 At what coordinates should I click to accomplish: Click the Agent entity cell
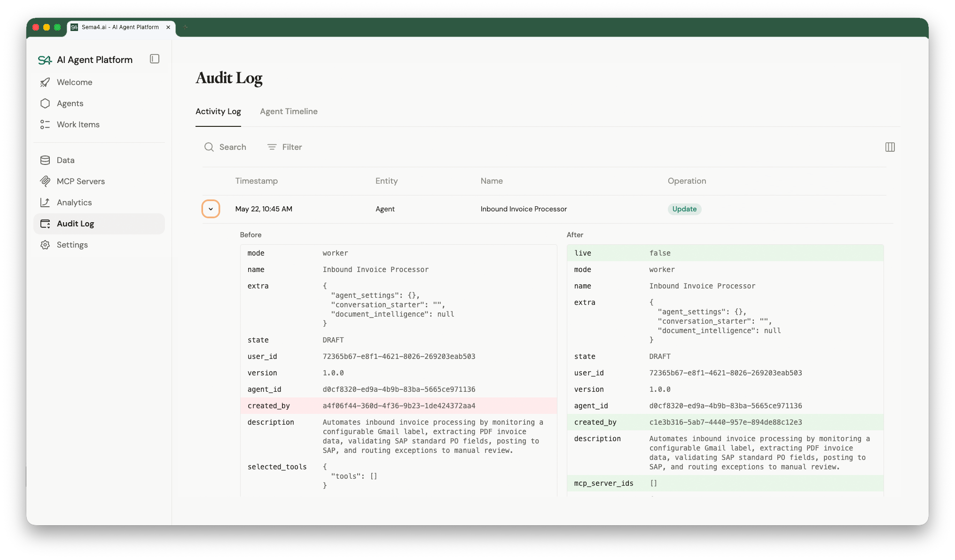coord(385,209)
